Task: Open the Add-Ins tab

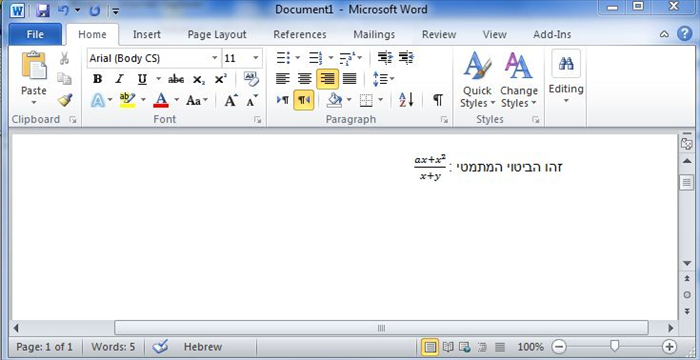Action: point(552,34)
